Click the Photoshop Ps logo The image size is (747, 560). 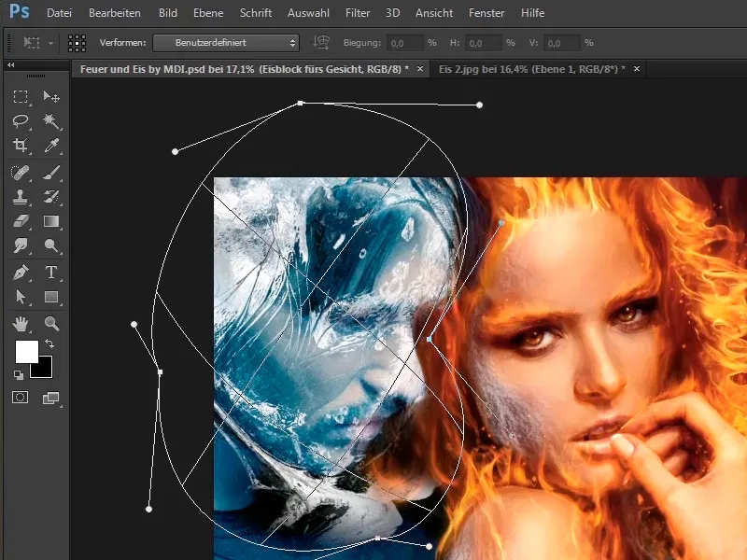tap(20, 11)
